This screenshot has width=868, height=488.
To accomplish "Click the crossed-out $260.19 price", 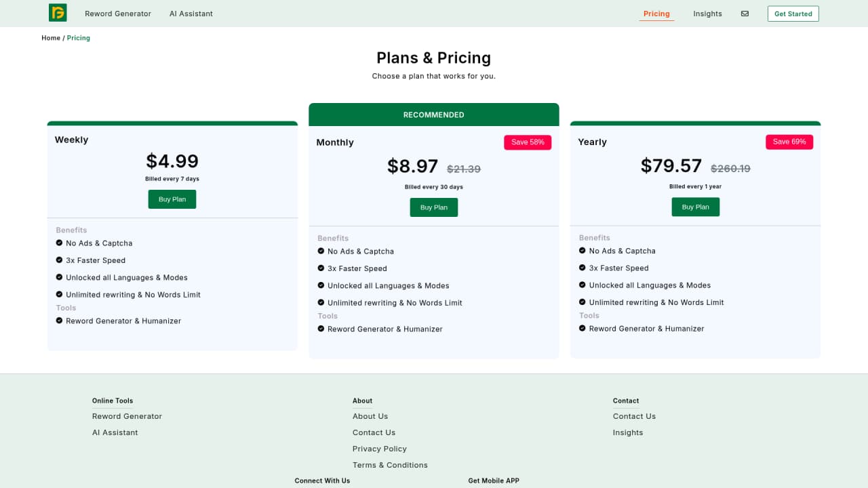I will (x=730, y=168).
